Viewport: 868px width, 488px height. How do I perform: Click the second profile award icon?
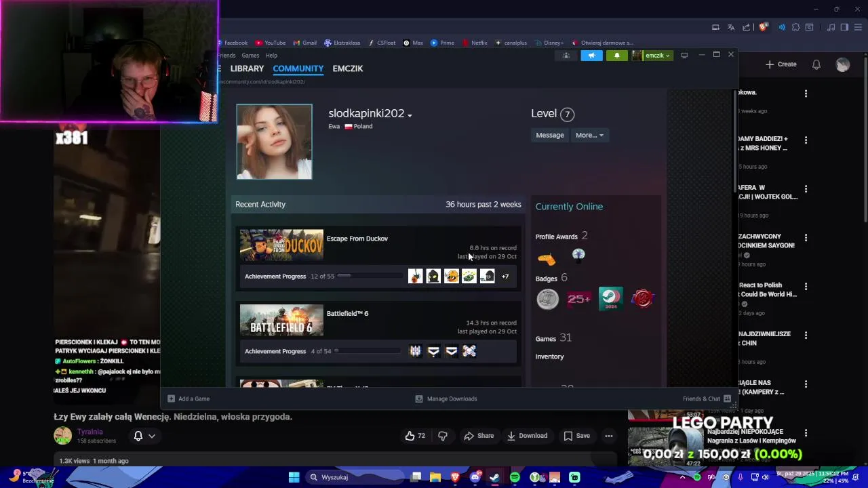578,255
